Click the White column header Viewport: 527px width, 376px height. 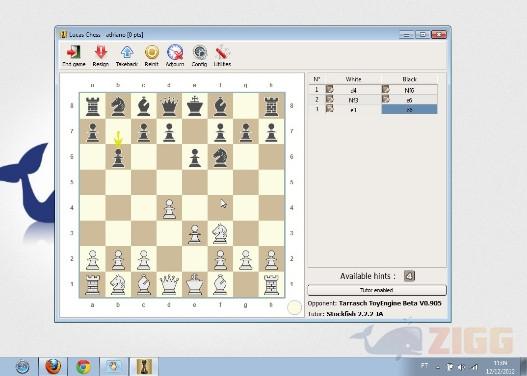coord(353,79)
